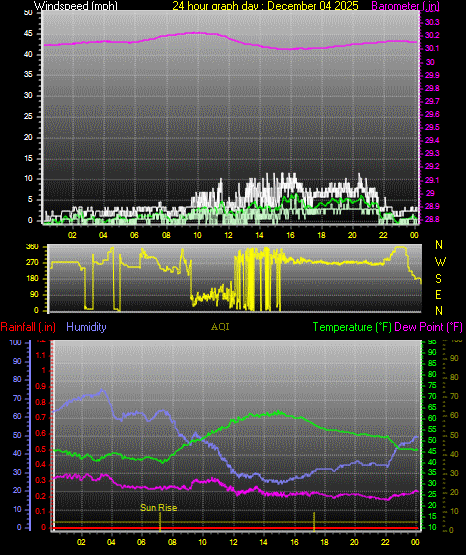
Task: Click the 0.9 rainfall axis value
Action: (x=41, y=386)
